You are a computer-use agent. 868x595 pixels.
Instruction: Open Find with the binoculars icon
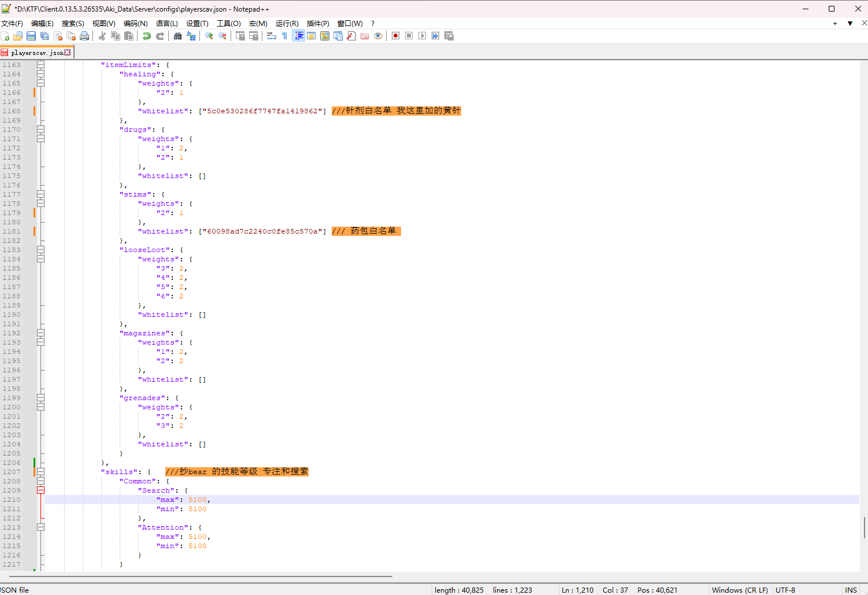click(x=177, y=36)
